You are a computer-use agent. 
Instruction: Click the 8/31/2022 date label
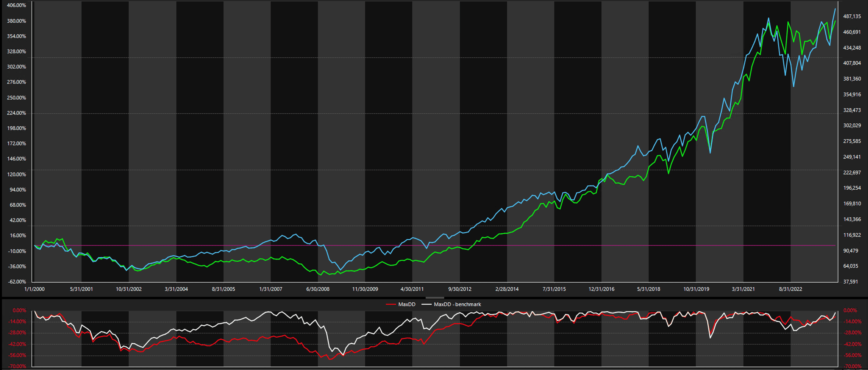790,289
